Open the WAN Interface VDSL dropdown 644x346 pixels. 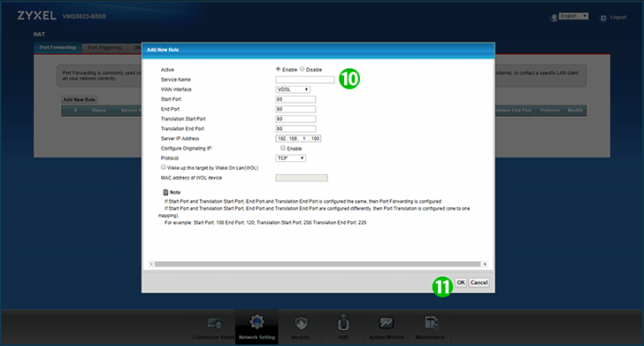point(293,89)
